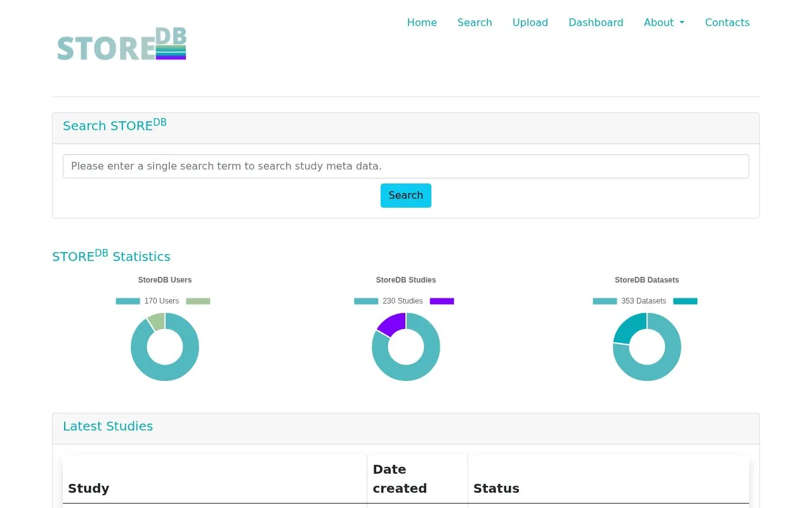The width and height of the screenshot is (812, 508).
Task: Click the StoreDB Studies chart title
Action: 406,280
